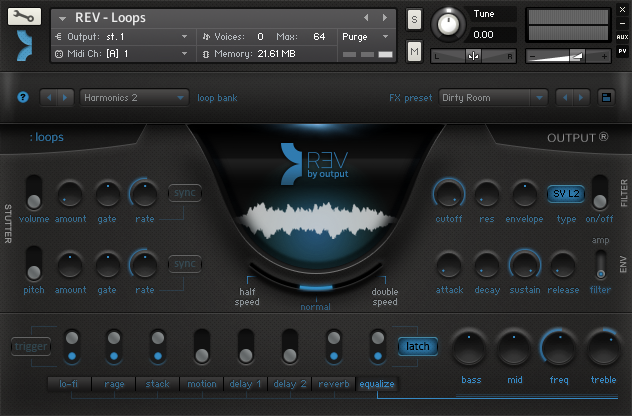Toggle the lo-fi effect switch
Image resolution: width=632 pixels, height=416 pixels.
point(72,347)
